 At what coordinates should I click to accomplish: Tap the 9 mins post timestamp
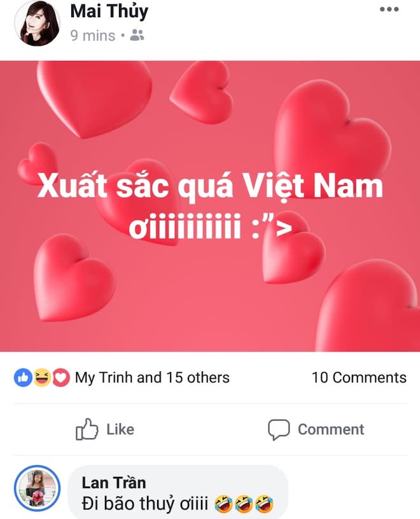(93, 36)
